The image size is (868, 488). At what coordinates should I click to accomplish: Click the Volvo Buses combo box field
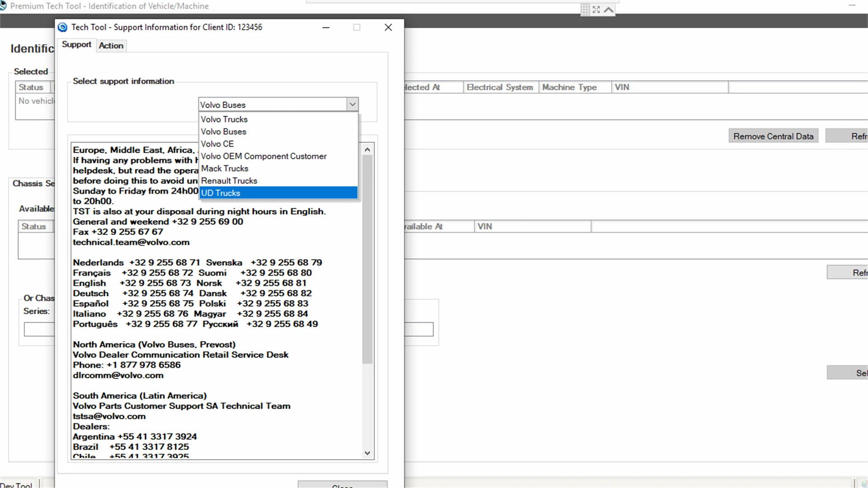[273, 104]
